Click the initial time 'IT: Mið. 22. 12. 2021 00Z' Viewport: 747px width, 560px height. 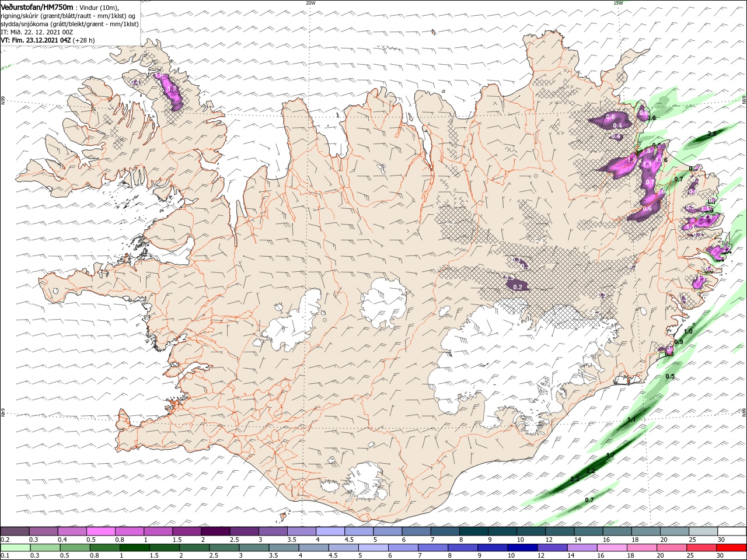coord(37,32)
